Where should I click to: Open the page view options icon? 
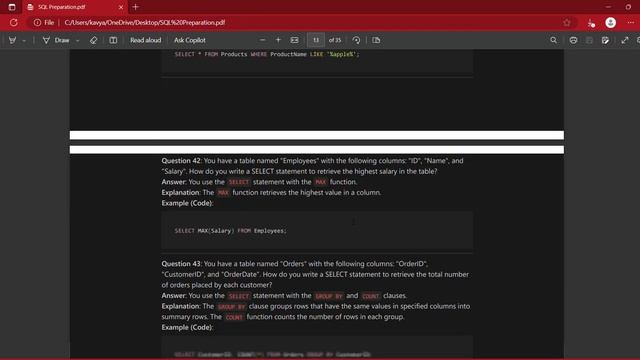[376, 40]
